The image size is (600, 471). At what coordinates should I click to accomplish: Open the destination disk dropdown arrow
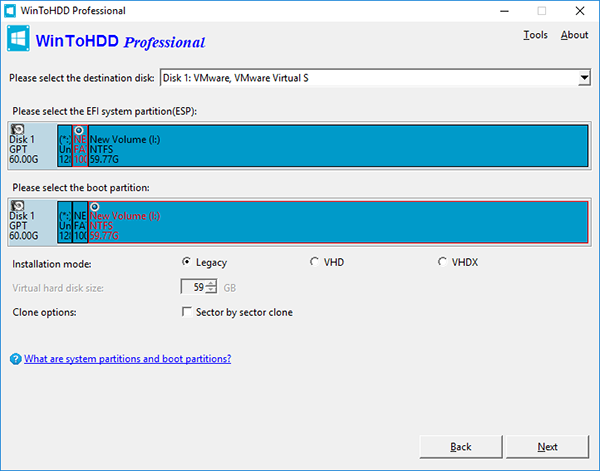584,78
